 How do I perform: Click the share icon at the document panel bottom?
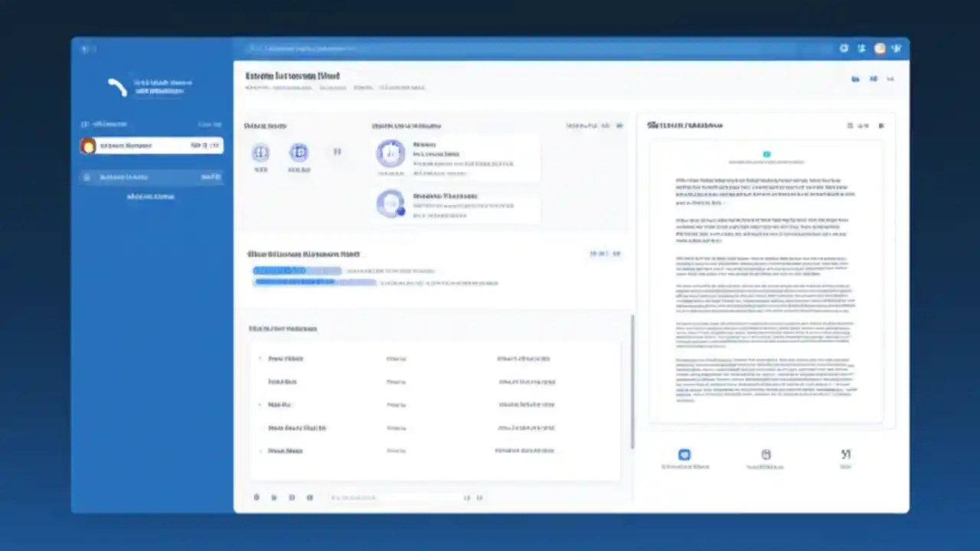(845, 454)
